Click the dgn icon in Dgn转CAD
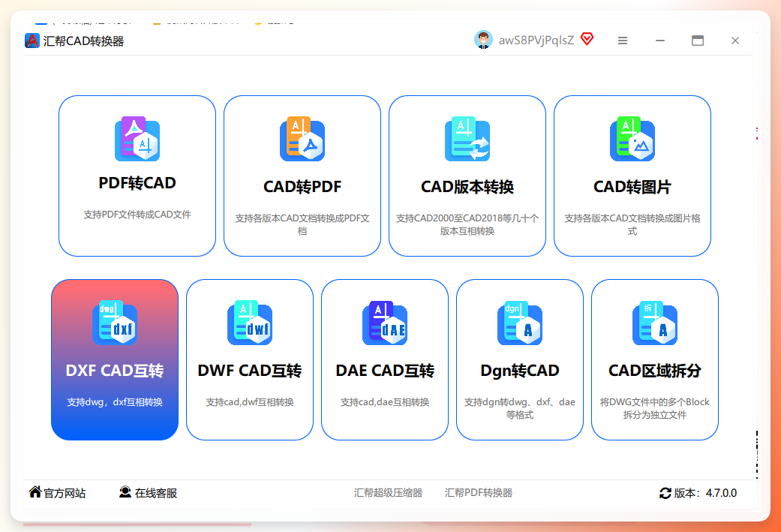 (x=519, y=323)
